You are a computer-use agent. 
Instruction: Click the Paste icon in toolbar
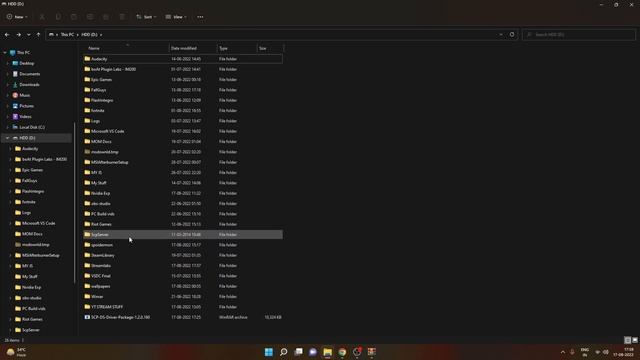74,17
